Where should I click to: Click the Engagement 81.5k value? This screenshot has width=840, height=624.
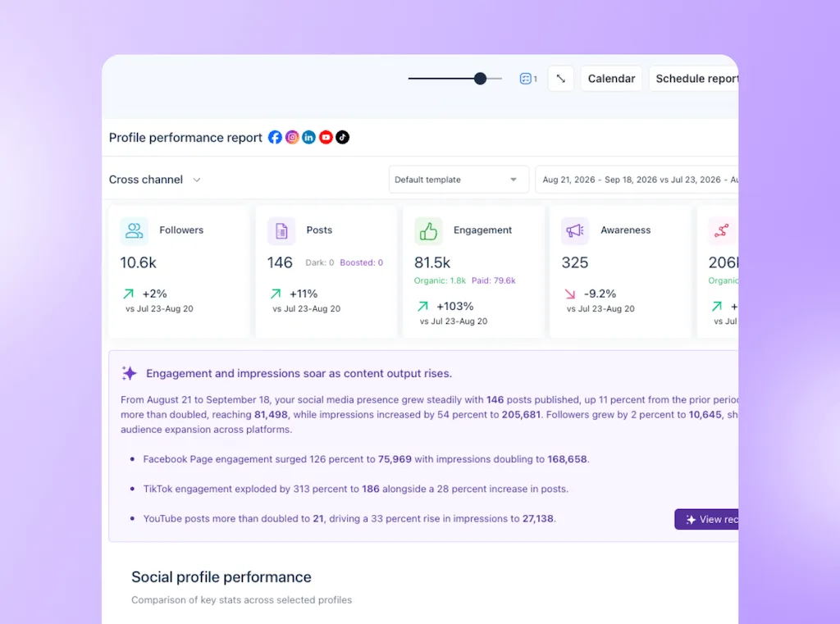pyautogui.click(x=432, y=262)
